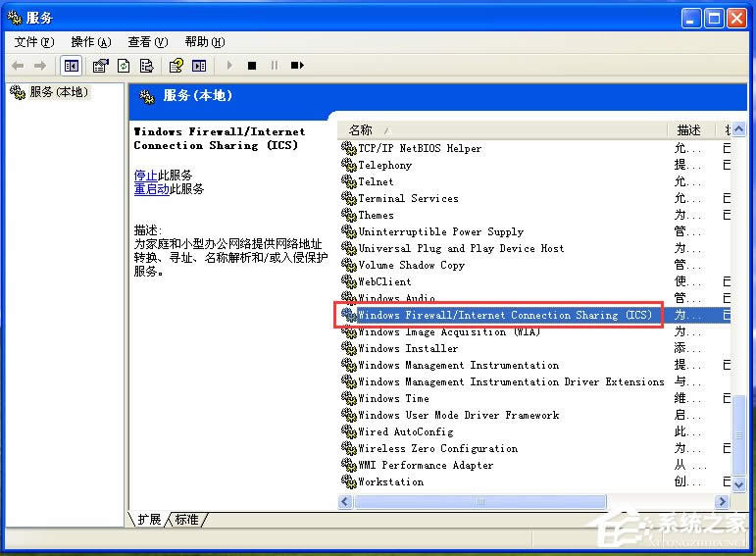This screenshot has width=756, height=556.
Task: Click the Refresh toolbar icon
Action: pyautogui.click(x=124, y=66)
